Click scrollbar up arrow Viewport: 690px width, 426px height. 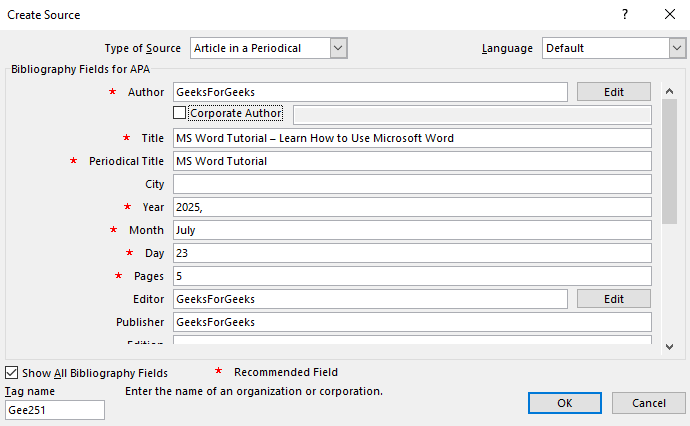coord(669,91)
